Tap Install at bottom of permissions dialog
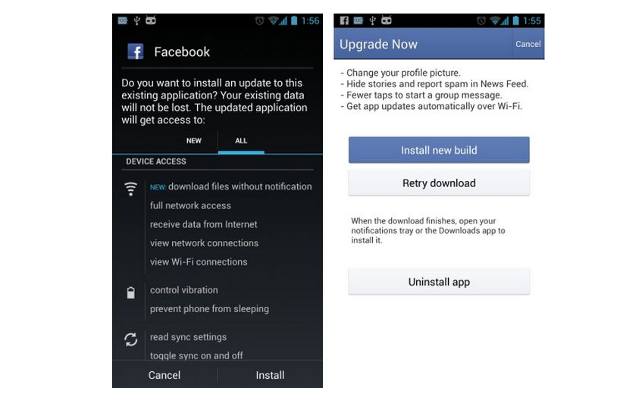 [270, 375]
